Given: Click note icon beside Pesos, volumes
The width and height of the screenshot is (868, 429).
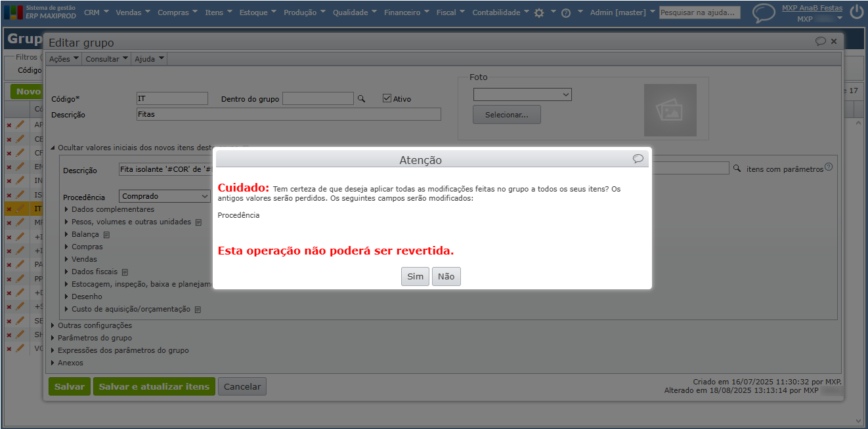Looking at the screenshot, I should (x=198, y=222).
